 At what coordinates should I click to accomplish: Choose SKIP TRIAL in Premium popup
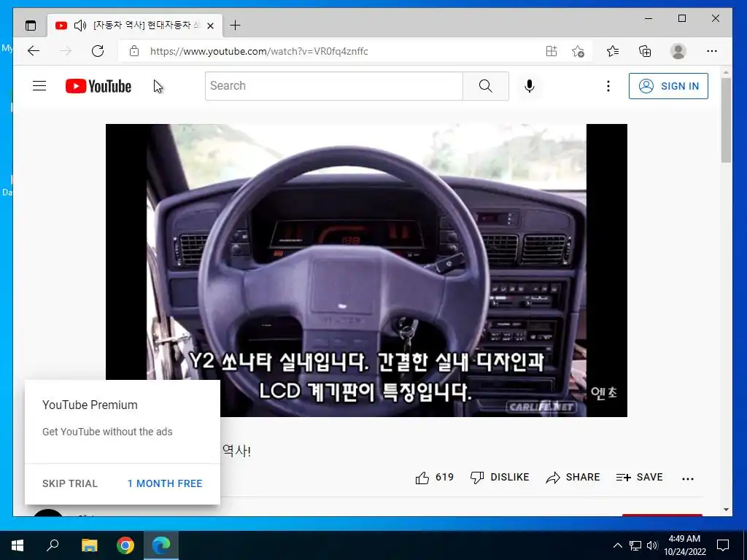70,483
